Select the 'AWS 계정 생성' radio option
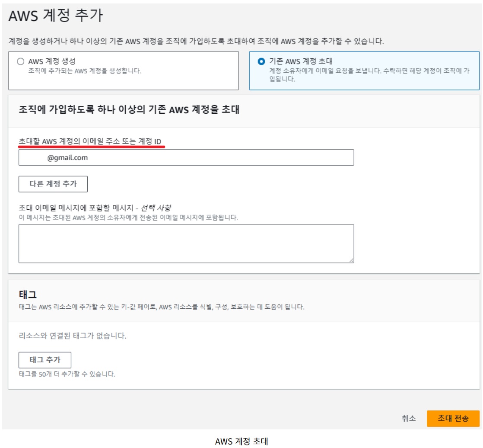Image resolution: width=483 pixels, height=448 pixels. (21, 61)
